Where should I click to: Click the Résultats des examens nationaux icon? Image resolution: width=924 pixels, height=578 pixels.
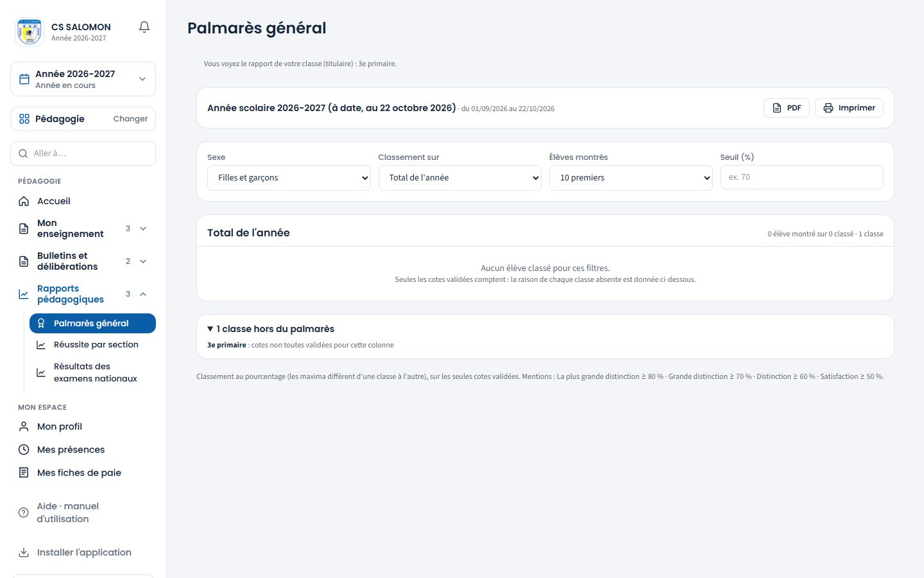[x=41, y=372]
